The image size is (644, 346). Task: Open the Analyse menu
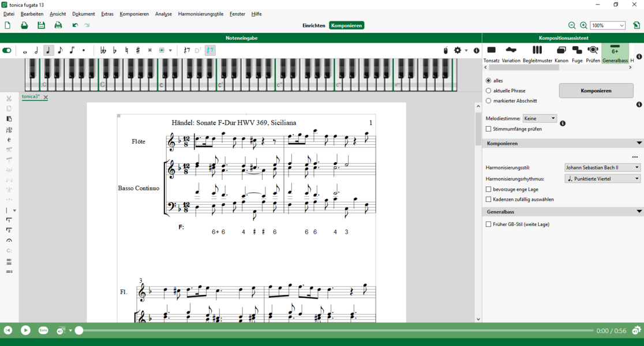163,14
